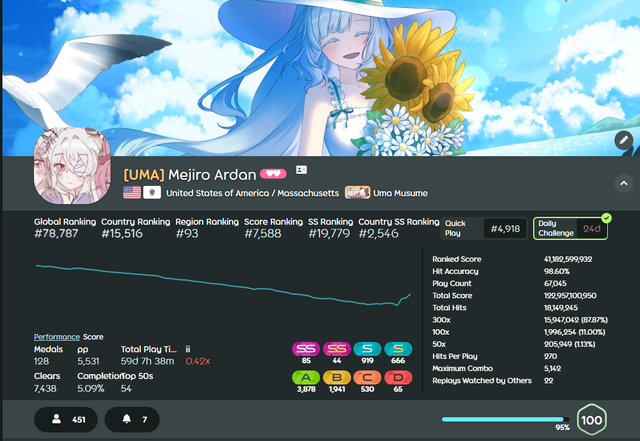Click the gold S grade badge (666)
This screenshot has height=441, width=640.
point(398,349)
